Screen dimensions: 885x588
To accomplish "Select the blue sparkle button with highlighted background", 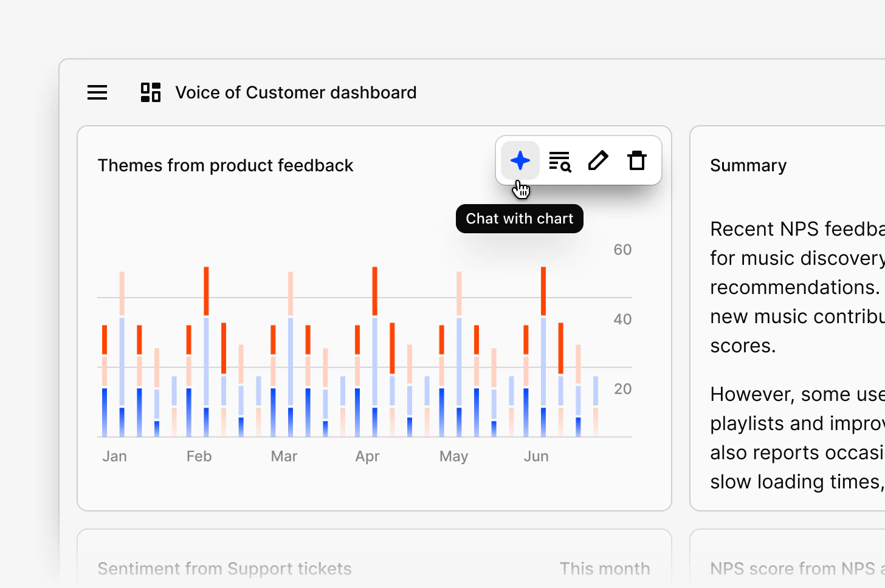I will click(520, 160).
